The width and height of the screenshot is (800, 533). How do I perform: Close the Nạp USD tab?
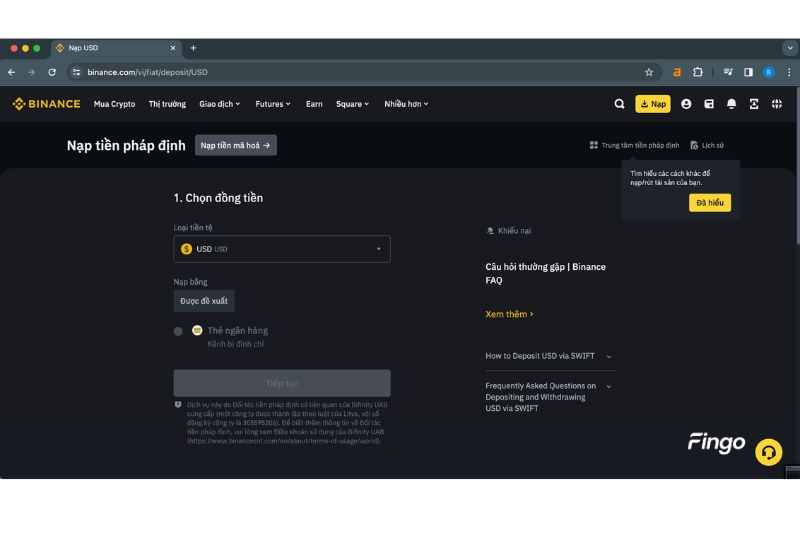173,48
